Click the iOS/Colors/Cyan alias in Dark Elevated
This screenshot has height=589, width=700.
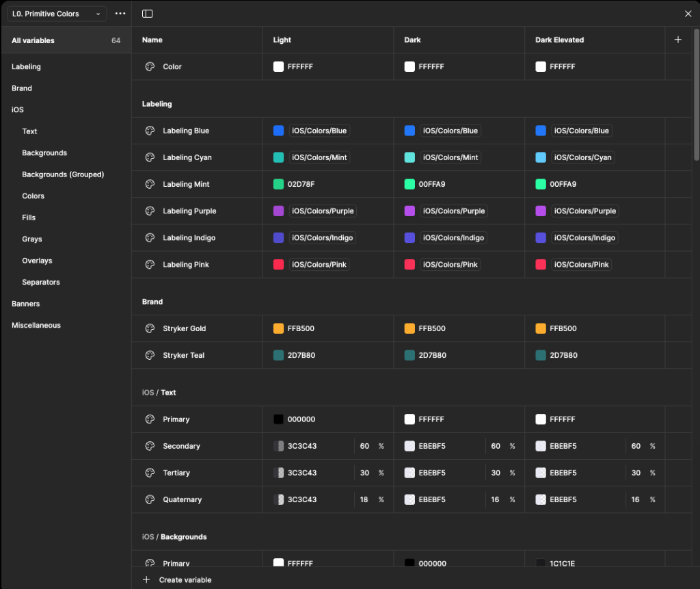point(582,157)
